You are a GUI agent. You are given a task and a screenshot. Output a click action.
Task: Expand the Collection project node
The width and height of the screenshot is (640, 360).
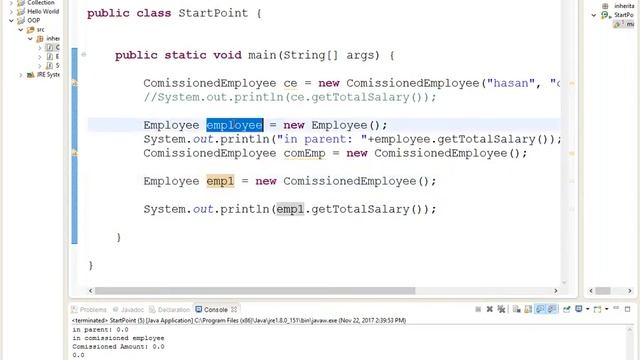point(11,2)
